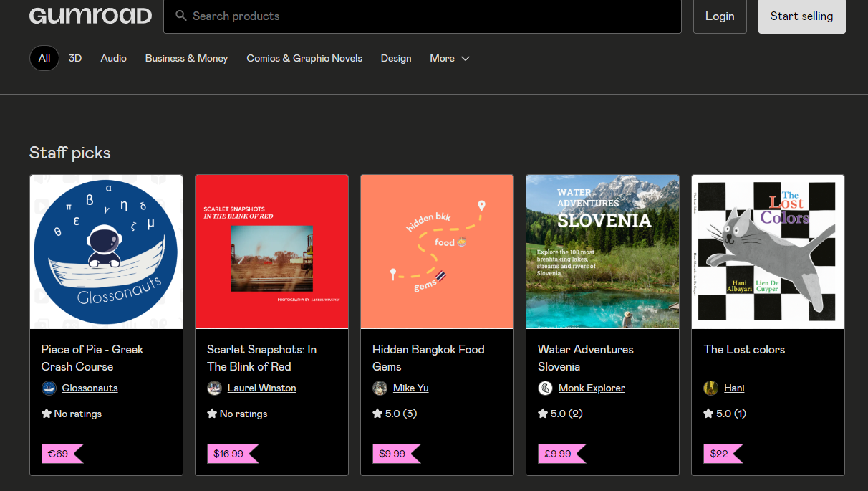
Task: Expand the More categories dropdown
Action: pos(450,58)
